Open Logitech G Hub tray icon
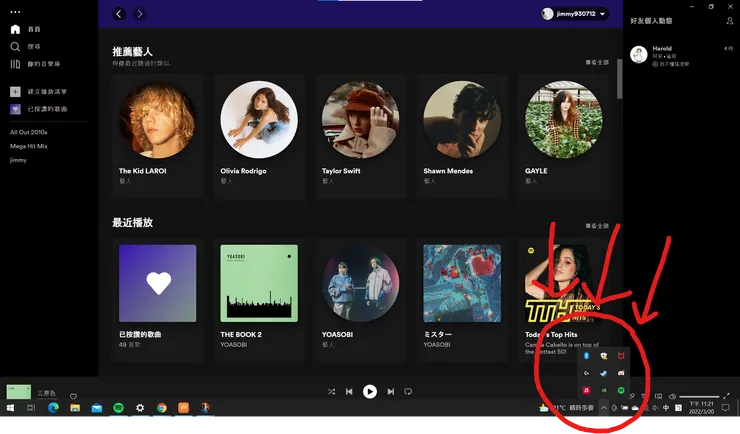The width and height of the screenshot is (740, 434). tap(587, 373)
